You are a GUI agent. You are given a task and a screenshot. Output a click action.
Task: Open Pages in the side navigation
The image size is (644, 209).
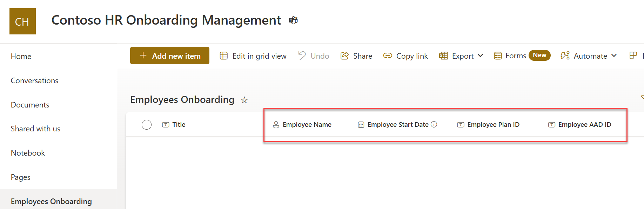20,177
